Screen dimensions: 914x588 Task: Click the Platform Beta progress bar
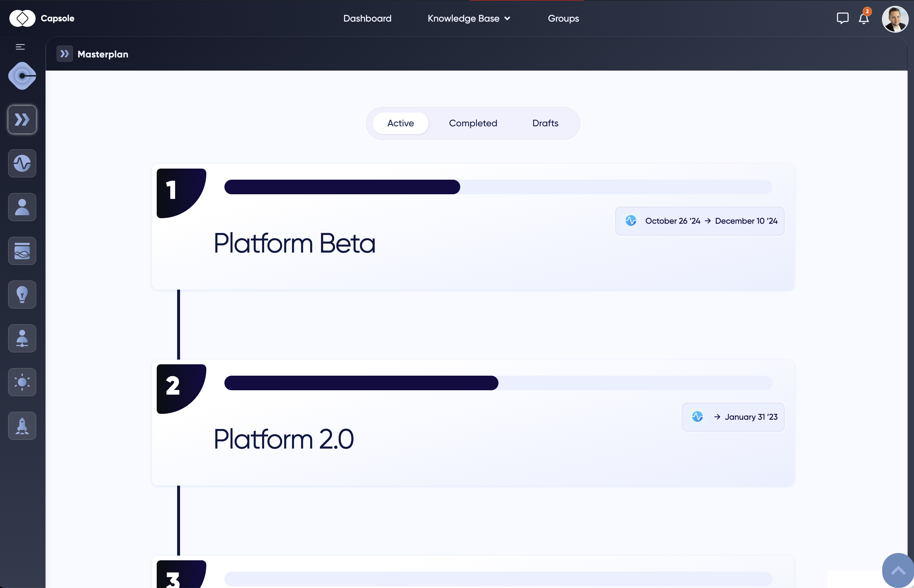click(x=498, y=187)
